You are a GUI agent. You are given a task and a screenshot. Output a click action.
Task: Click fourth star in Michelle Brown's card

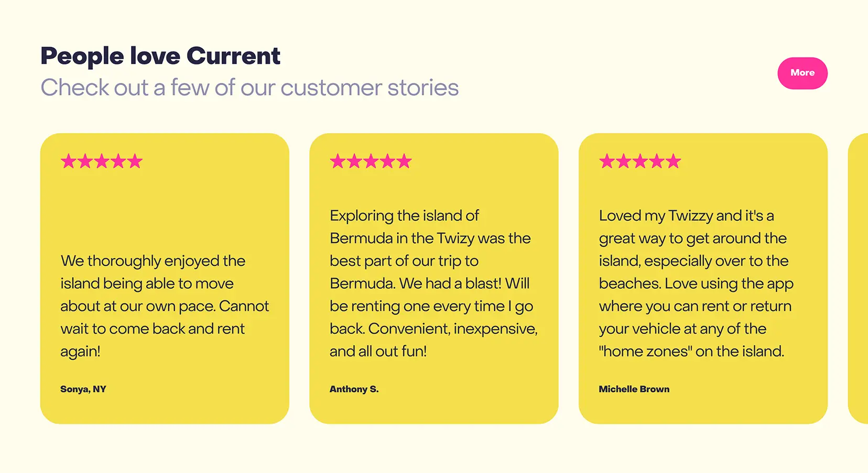coord(657,161)
